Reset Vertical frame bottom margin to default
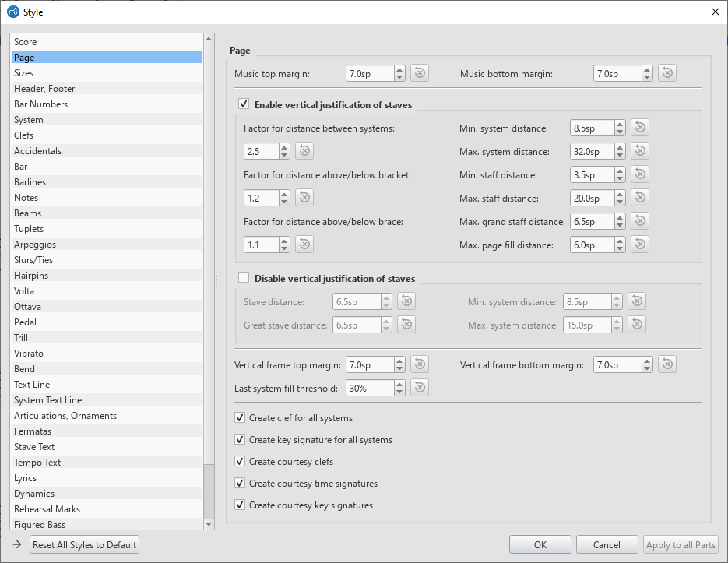The image size is (728, 563). tap(666, 364)
